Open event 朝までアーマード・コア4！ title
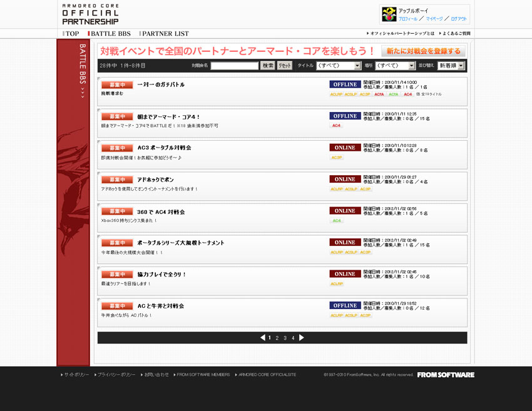532x411 pixels. tap(168, 116)
